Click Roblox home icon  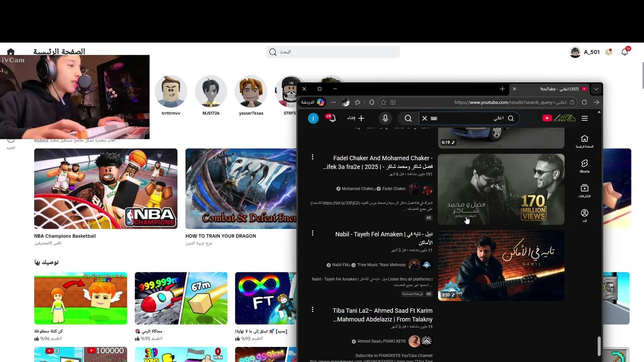[x=11, y=52]
